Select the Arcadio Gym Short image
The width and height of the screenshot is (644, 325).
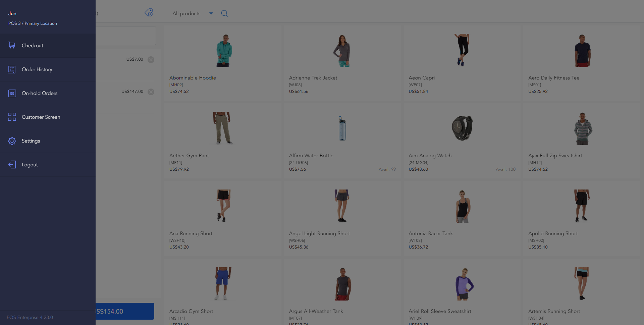point(222,283)
